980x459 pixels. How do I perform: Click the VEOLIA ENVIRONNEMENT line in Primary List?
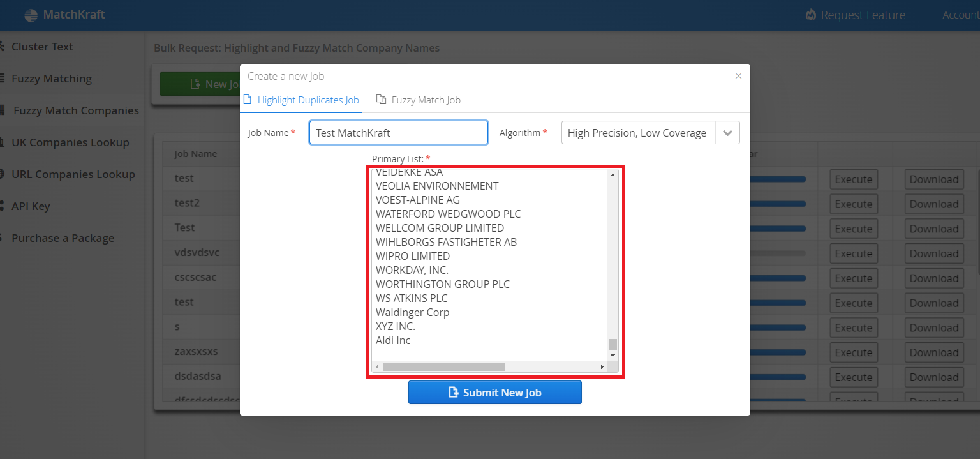click(x=437, y=186)
